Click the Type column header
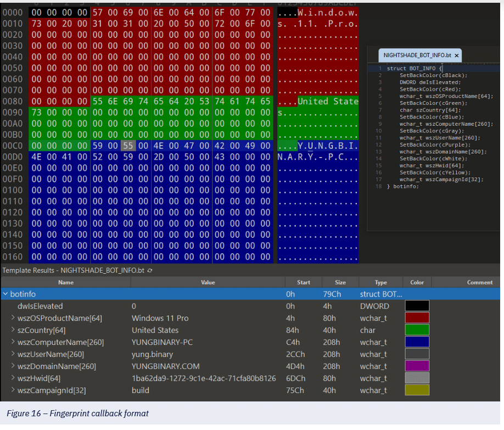The width and height of the screenshot is (504, 430). (380, 282)
